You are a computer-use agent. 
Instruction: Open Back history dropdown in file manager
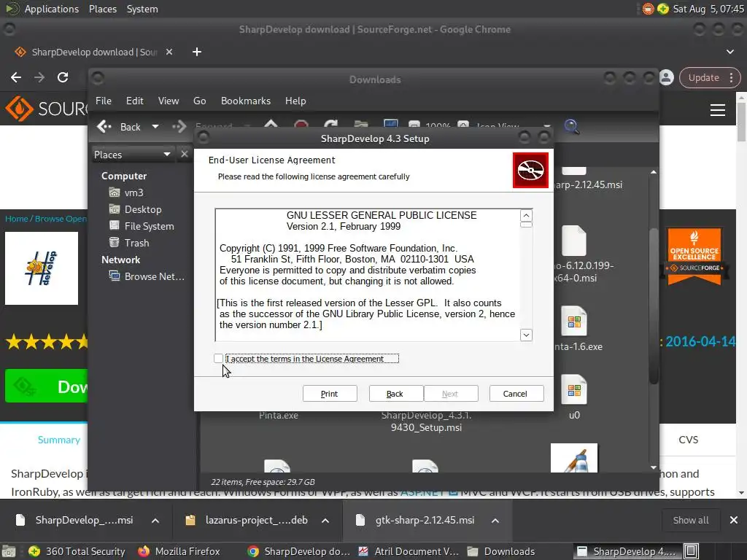pos(155,127)
